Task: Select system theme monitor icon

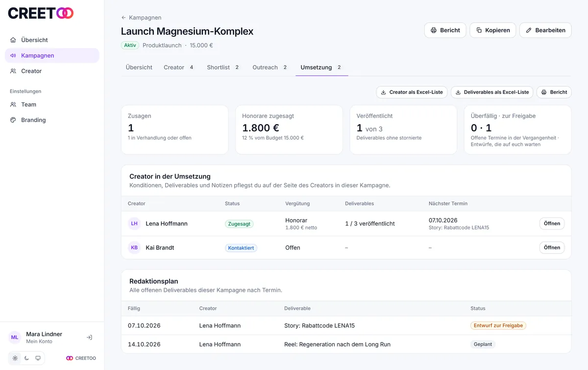Action: point(38,358)
